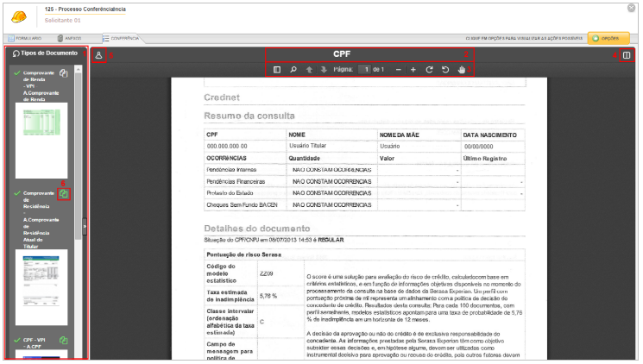Close the process window with X

(632, 8)
